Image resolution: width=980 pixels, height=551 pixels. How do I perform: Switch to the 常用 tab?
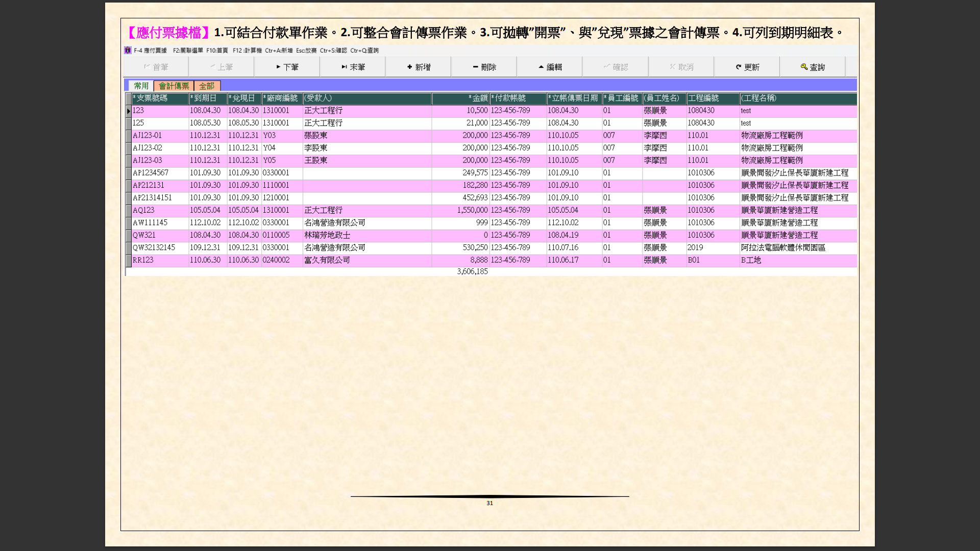141,86
